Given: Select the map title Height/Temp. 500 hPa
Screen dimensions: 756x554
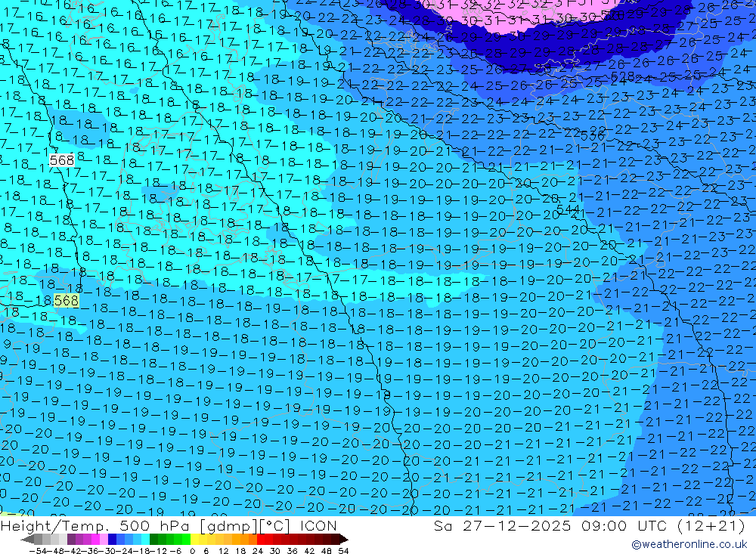Looking at the screenshot, I should [x=95, y=525].
